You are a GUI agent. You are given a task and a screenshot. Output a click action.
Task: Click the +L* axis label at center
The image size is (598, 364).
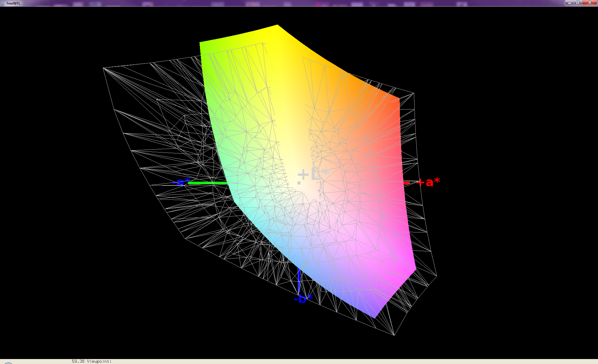pyautogui.click(x=313, y=174)
